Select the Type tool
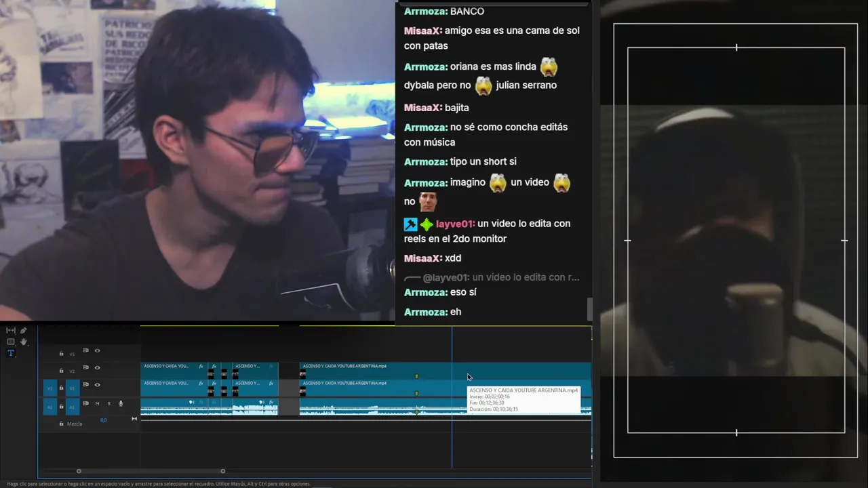 pyautogui.click(x=11, y=353)
